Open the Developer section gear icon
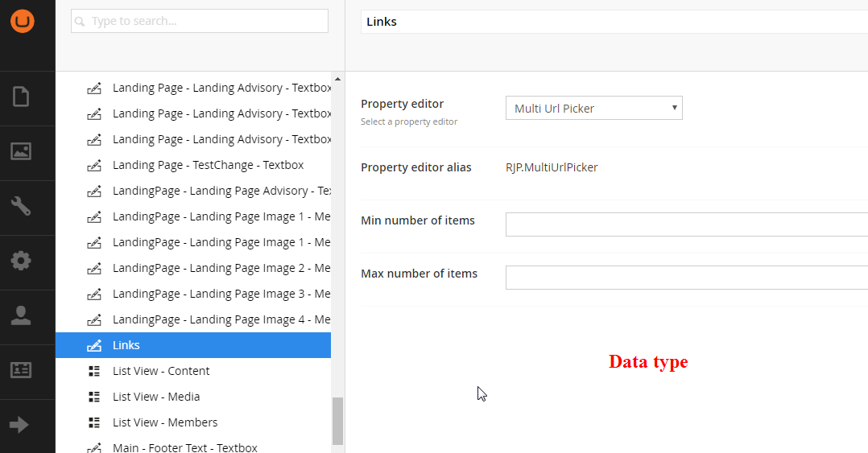Viewport: 868px width, 453px height. click(21, 261)
